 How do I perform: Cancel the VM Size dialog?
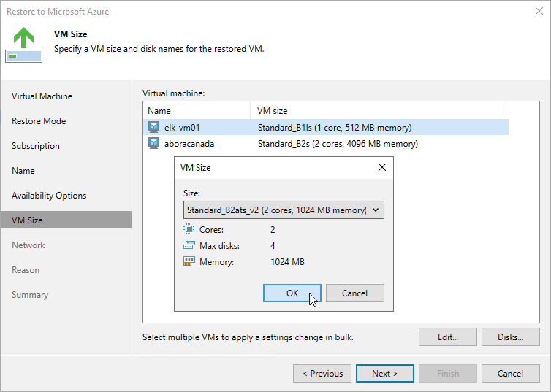click(355, 293)
